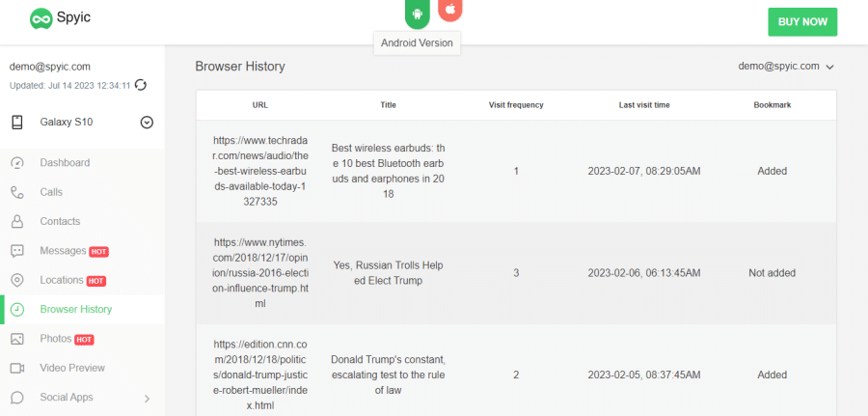This screenshot has height=416, width=868.
Task: Click the 'Not added' bookmark cell
Action: click(773, 273)
